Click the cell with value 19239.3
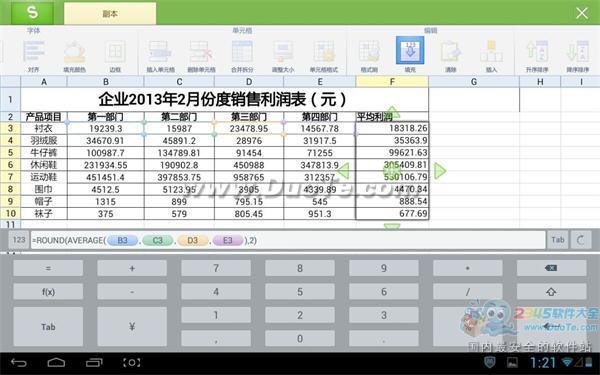600x375 pixels. (106, 129)
